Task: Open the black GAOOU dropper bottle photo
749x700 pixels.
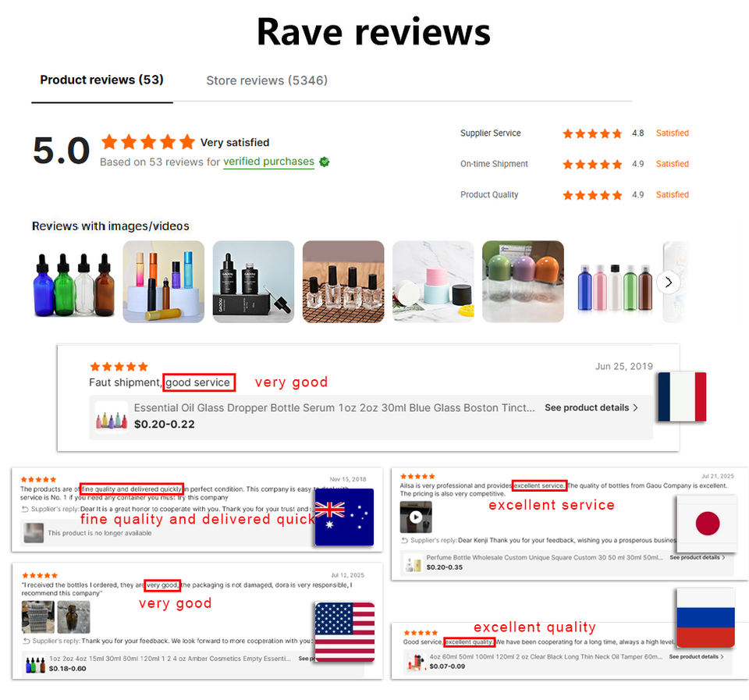Action: pos(253,282)
